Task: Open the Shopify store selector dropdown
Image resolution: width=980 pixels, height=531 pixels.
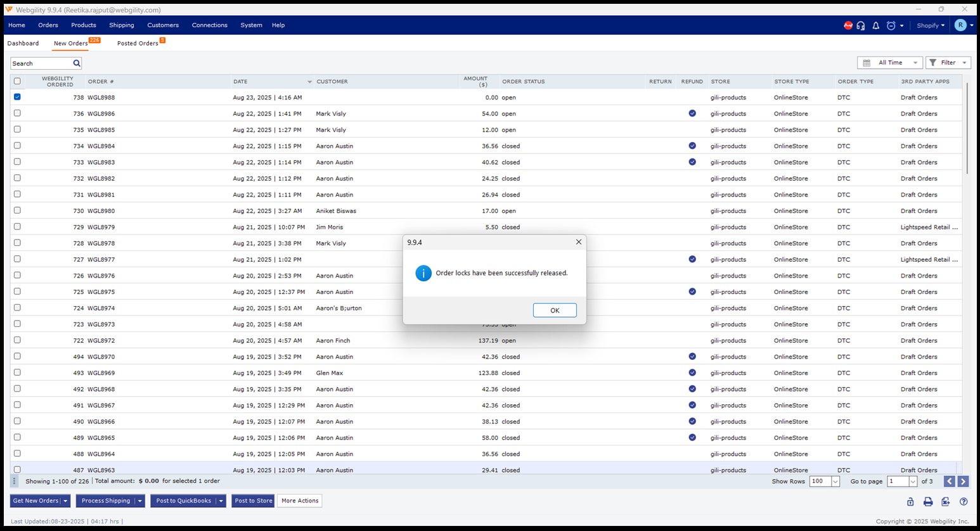Action: pos(931,25)
